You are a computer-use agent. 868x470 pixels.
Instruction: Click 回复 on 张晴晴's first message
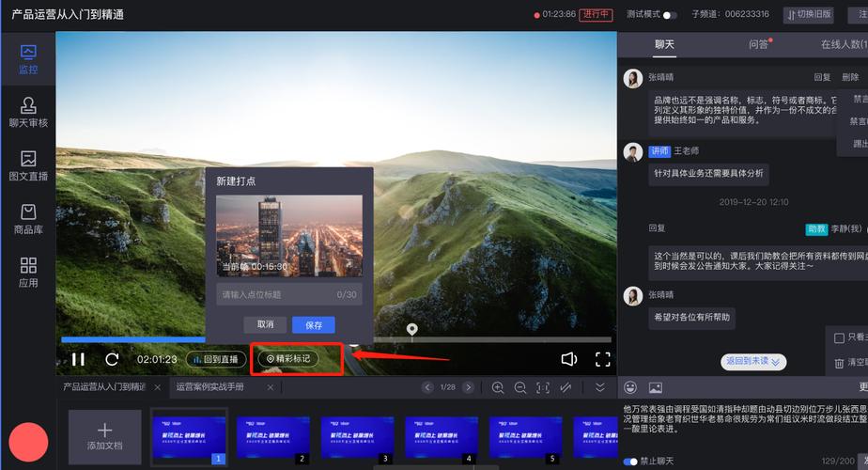pos(822,77)
